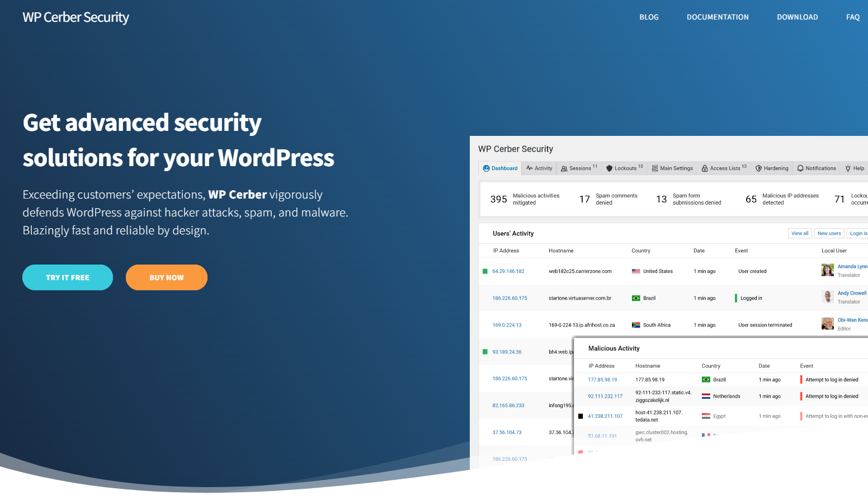Click the United States flag icon
Viewport: 868px width, 500px height.
coord(636,271)
